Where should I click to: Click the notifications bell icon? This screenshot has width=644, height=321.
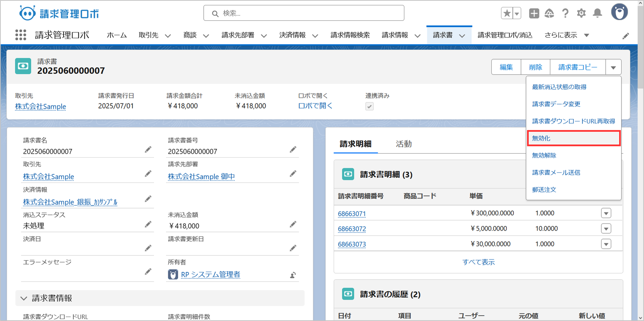(x=597, y=13)
